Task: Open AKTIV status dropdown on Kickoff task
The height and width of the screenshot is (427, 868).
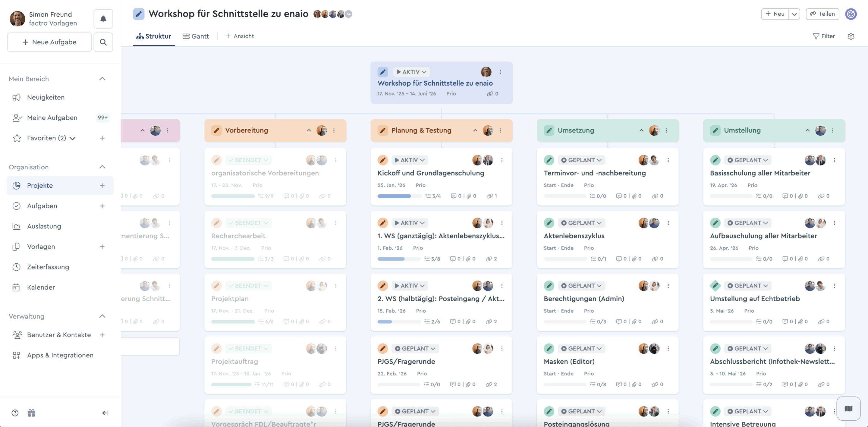Action: pos(410,160)
